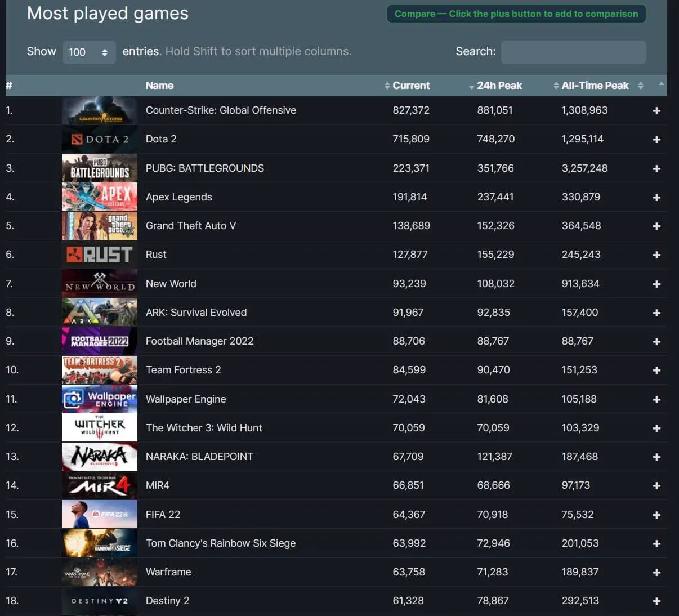Click the Wallpaper Engine thumbnail
The image size is (679, 616).
100,399
